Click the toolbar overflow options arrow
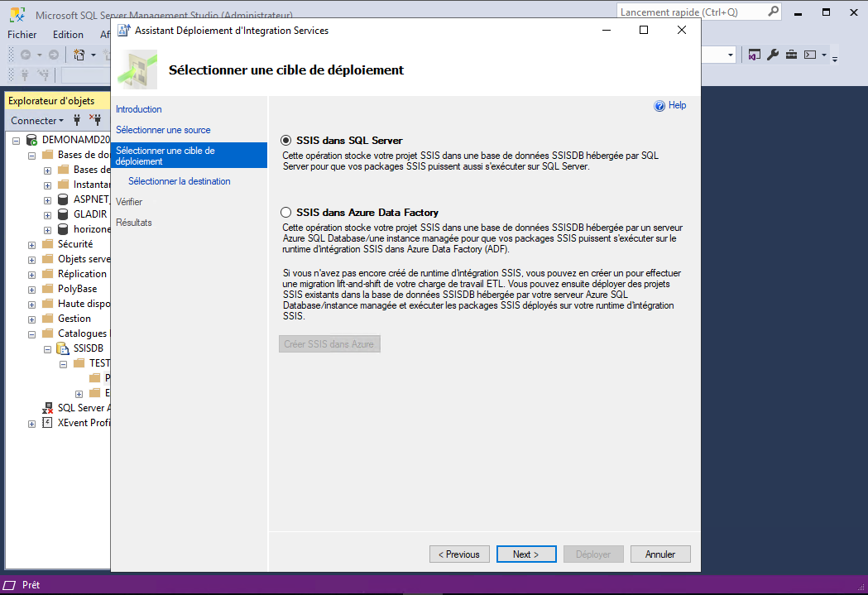 point(835,58)
